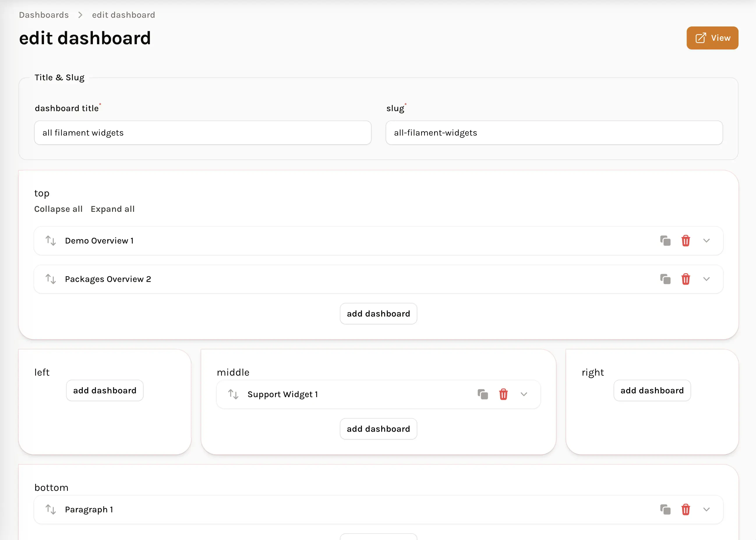Click Expand all in the top section
756x540 pixels.
[112, 209]
